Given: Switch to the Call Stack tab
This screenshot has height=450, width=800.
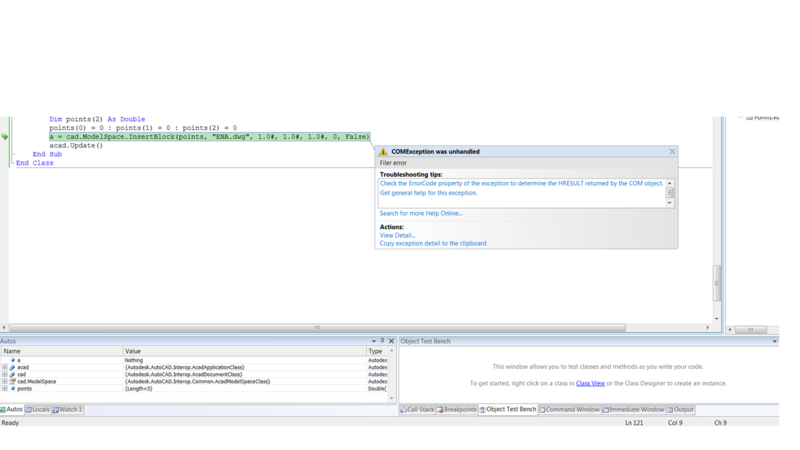Looking at the screenshot, I should [417, 410].
